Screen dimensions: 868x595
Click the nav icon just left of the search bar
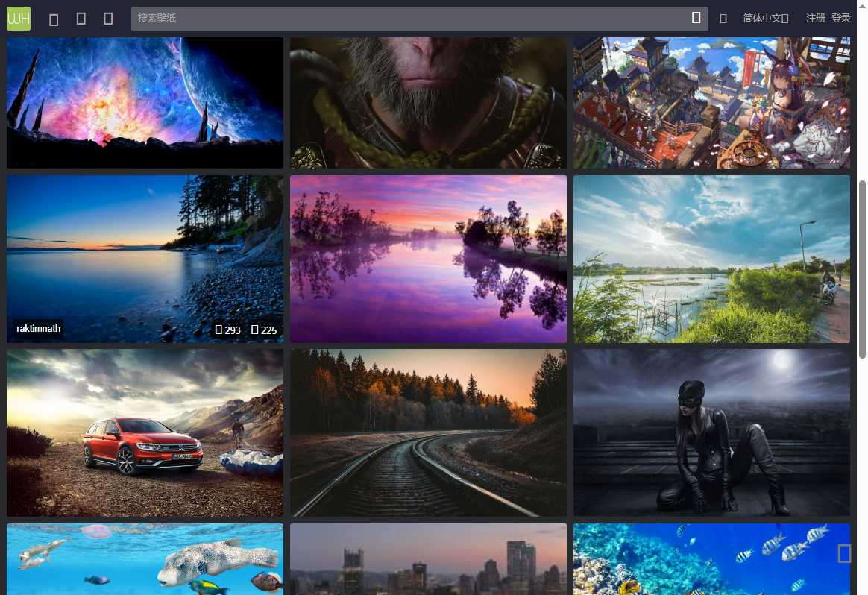coord(108,19)
